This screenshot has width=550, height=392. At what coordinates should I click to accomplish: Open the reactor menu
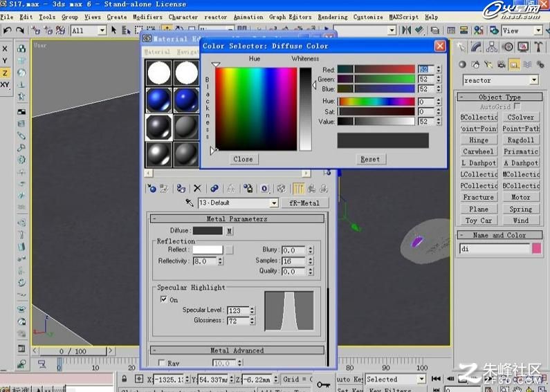tap(215, 17)
